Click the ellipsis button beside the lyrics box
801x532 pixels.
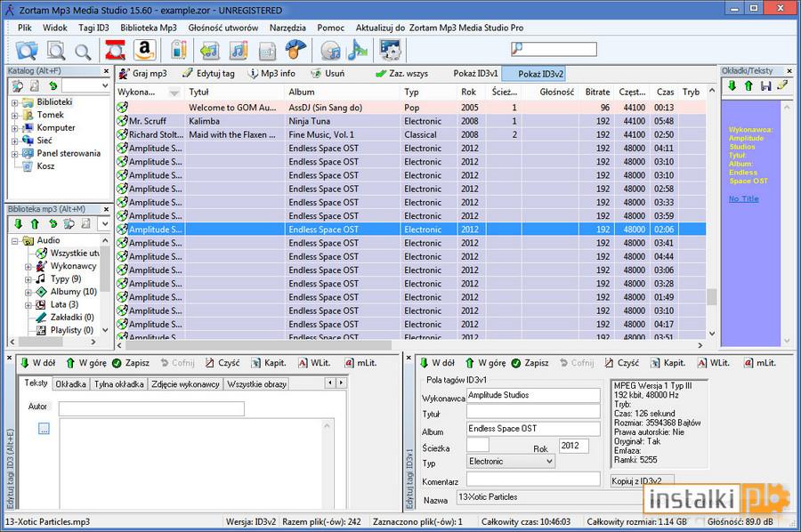(44, 428)
